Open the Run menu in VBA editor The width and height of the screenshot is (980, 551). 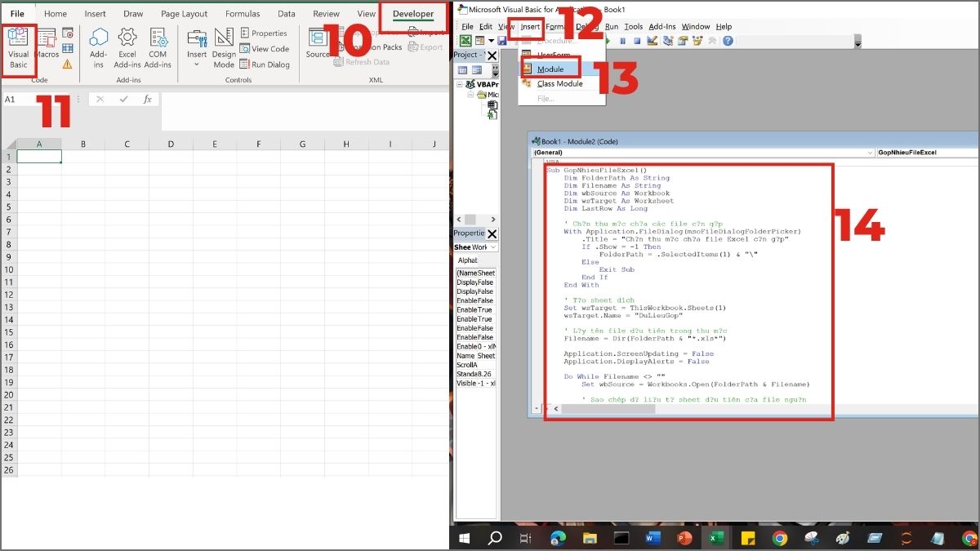click(612, 27)
